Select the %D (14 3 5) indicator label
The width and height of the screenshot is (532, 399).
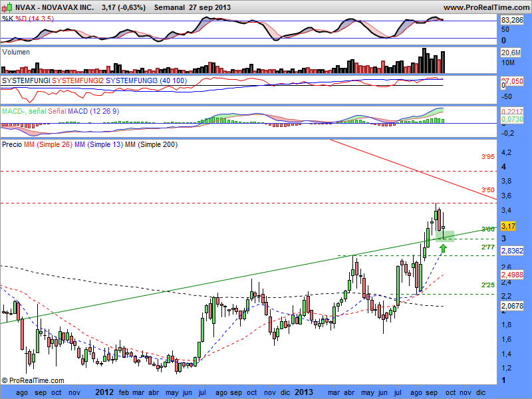click(35, 19)
